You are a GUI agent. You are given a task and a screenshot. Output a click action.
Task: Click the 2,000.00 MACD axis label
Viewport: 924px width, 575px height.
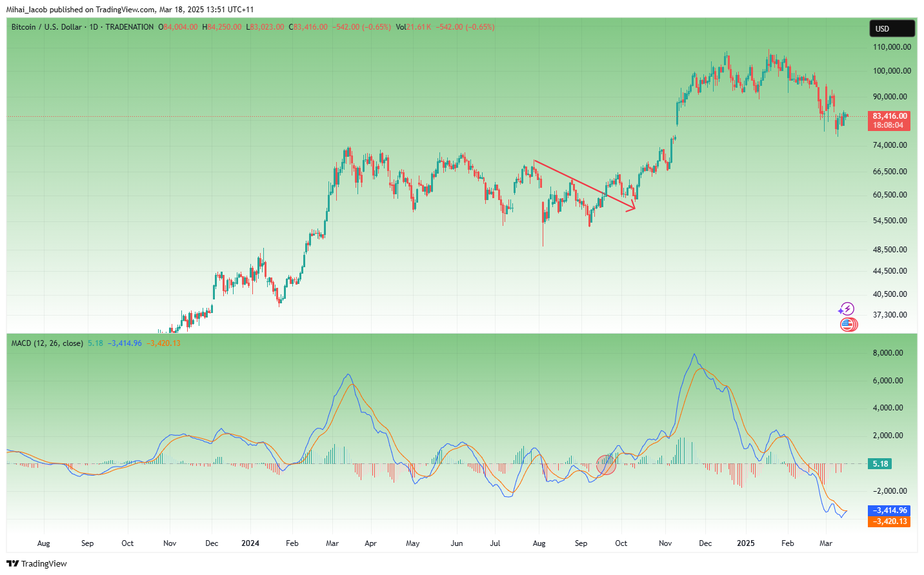click(x=888, y=436)
